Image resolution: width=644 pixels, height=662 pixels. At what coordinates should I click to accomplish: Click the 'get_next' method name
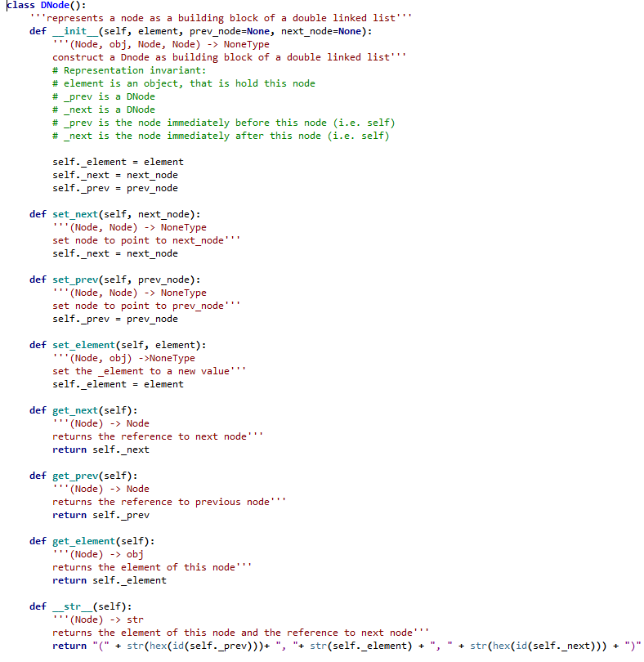75,411
